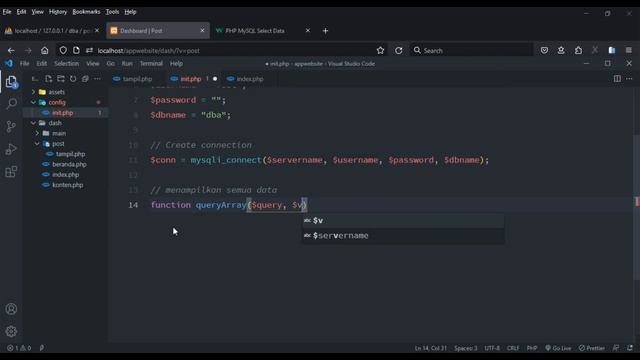Image resolution: width=640 pixels, height=360 pixels.
Task: Open Firefox Bookmarks menu
Action: (86, 12)
